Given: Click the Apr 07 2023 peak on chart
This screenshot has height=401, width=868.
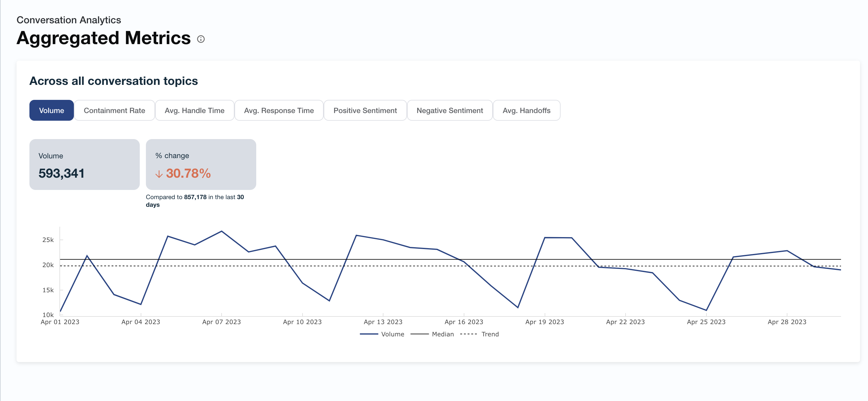Looking at the screenshot, I should [x=221, y=231].
